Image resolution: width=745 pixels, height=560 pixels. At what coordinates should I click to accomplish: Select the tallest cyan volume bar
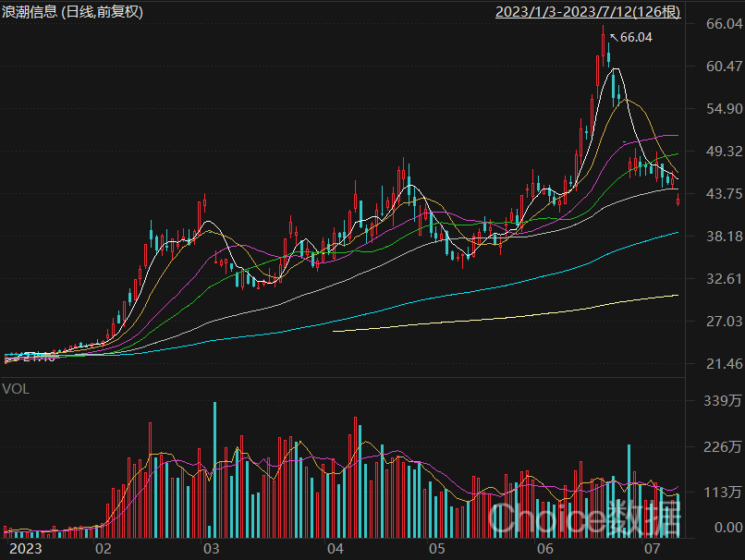214,469
